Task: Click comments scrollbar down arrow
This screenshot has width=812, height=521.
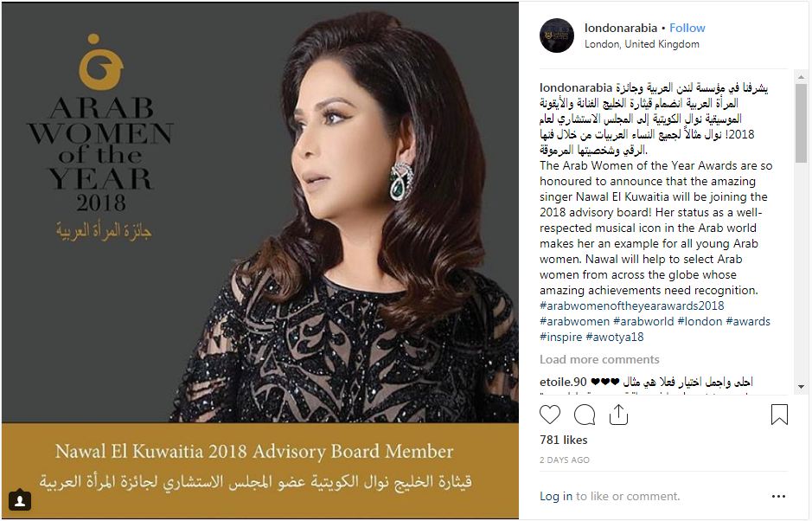Action: 801,387
